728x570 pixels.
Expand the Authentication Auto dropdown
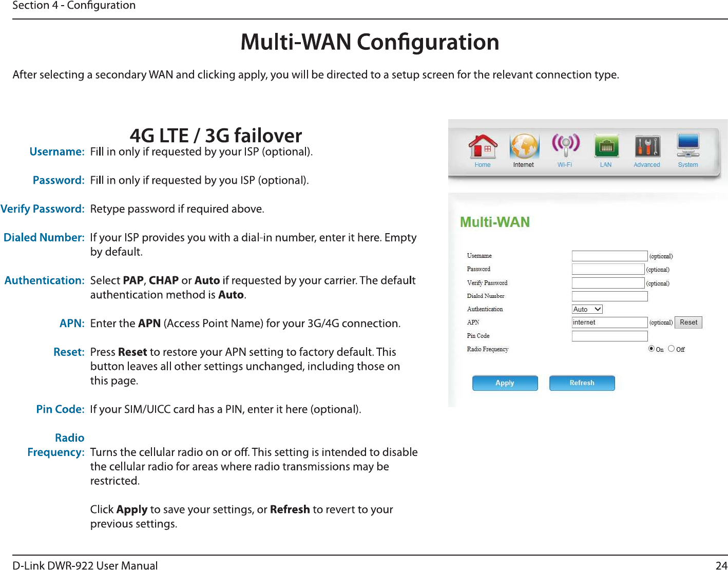[587, 309]
